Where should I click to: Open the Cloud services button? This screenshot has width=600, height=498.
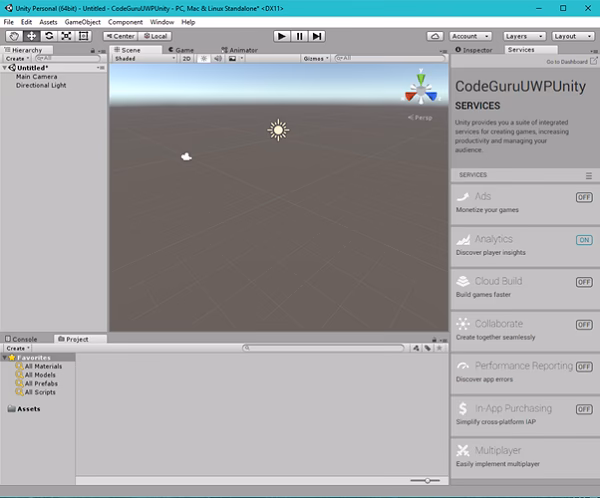[x=435, y=36]
